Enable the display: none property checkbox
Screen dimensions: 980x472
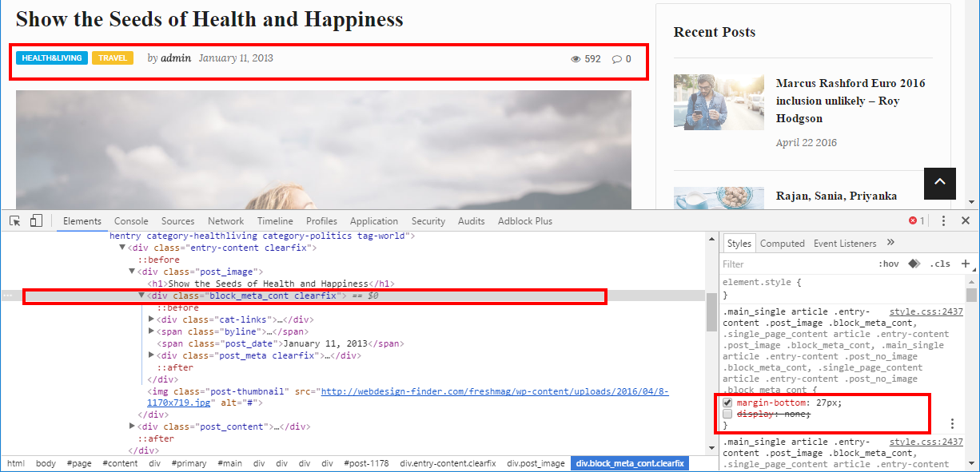[727, 414]
